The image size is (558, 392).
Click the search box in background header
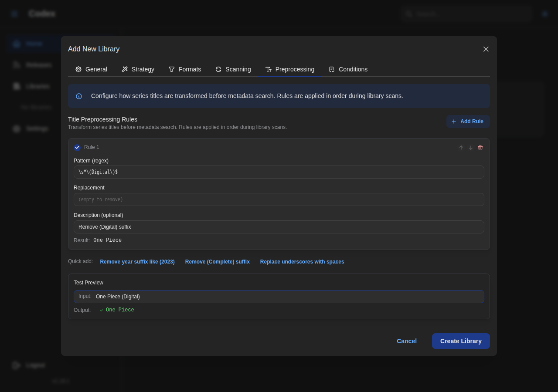[466, 14]
